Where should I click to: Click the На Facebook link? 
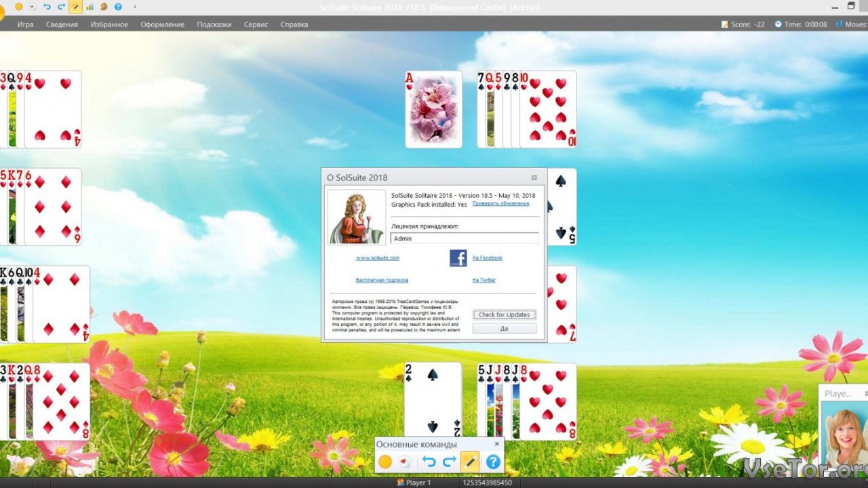tap(487, 258)
